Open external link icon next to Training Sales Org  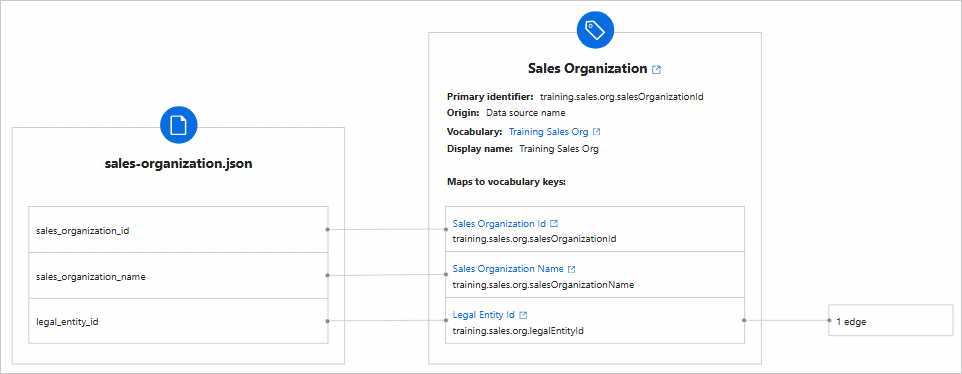point(596,132)
